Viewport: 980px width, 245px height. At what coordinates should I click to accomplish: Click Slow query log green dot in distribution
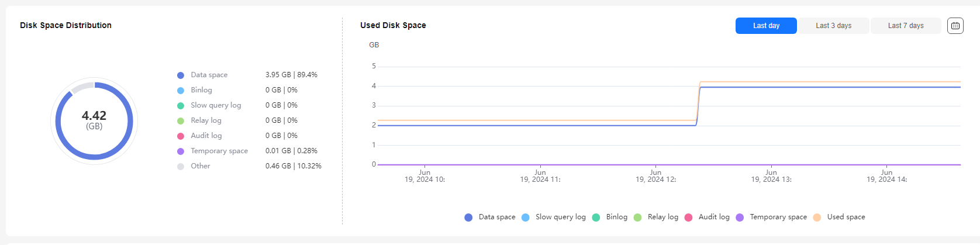tap(181, 106)
